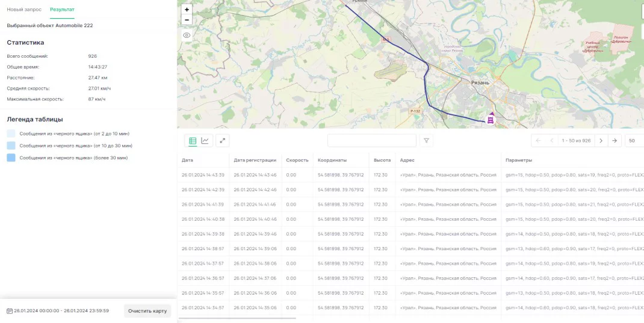Expand the table to full screen
644x323 pixels.
(x=223, y=141)
